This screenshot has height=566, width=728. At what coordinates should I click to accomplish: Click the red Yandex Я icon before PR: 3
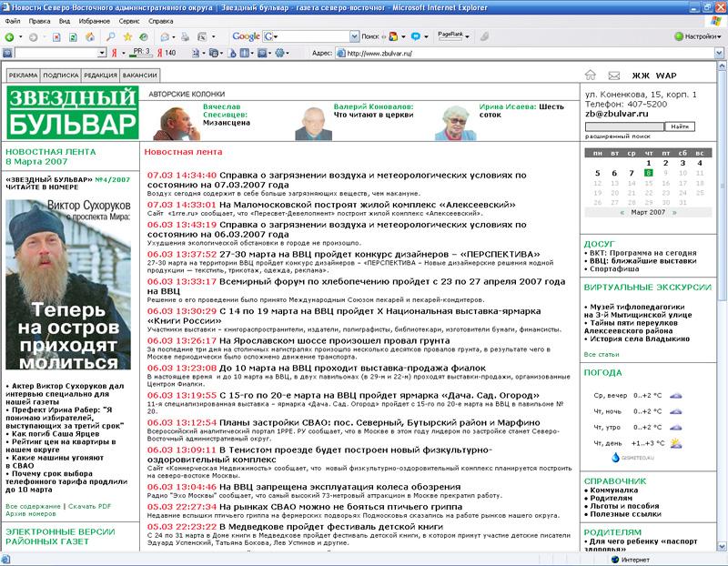115,54
